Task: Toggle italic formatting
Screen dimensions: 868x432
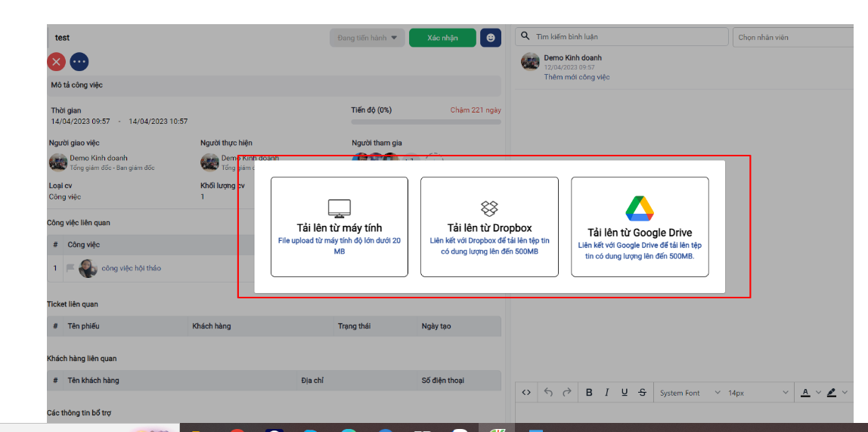Action: point(606,393)
